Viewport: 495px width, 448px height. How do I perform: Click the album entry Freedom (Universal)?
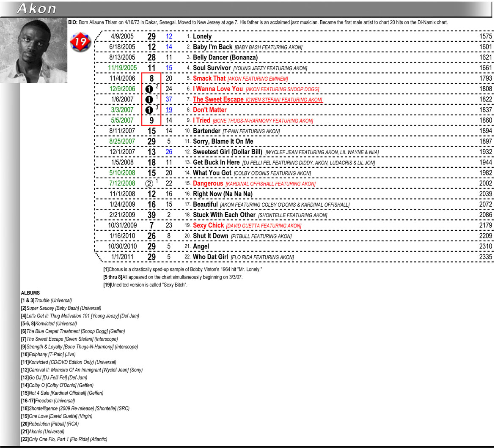coord(48,401)
